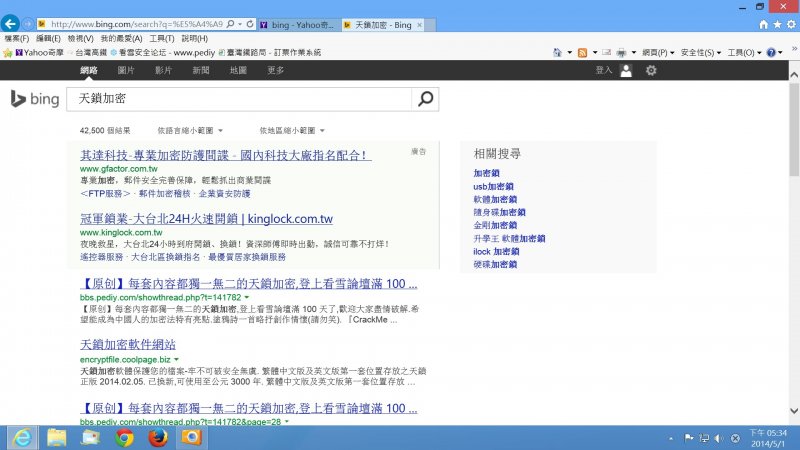Open the 工具(O) command bar dropdown
The width and height of the screenshot is (800, 450).
point(744,52)
